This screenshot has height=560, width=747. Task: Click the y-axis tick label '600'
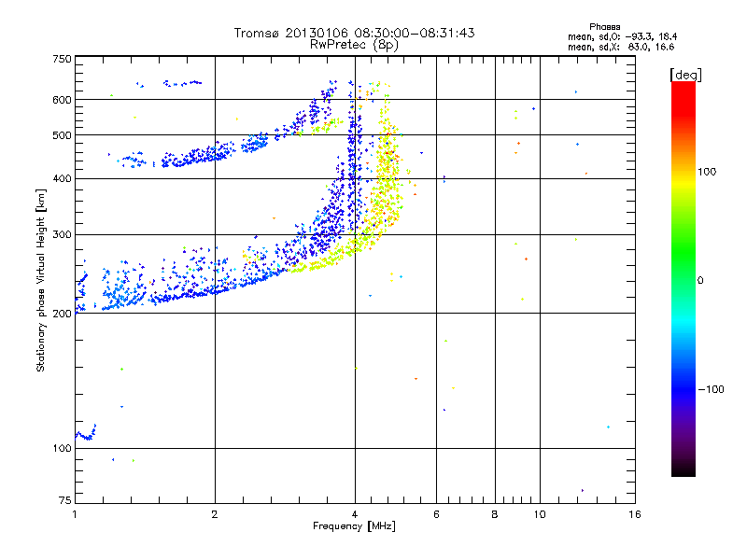pyautogui.click(x=62, y=100)
